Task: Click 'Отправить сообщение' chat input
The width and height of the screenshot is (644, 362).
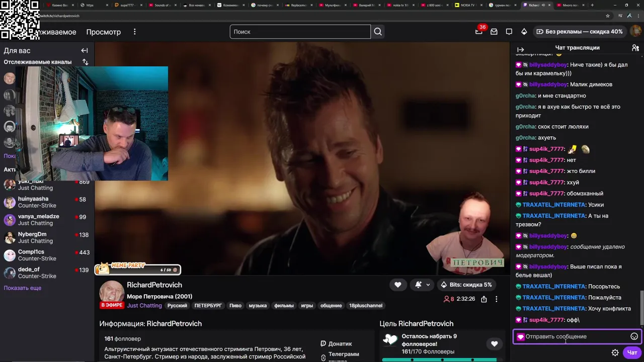Action: [x=577, y=336]
